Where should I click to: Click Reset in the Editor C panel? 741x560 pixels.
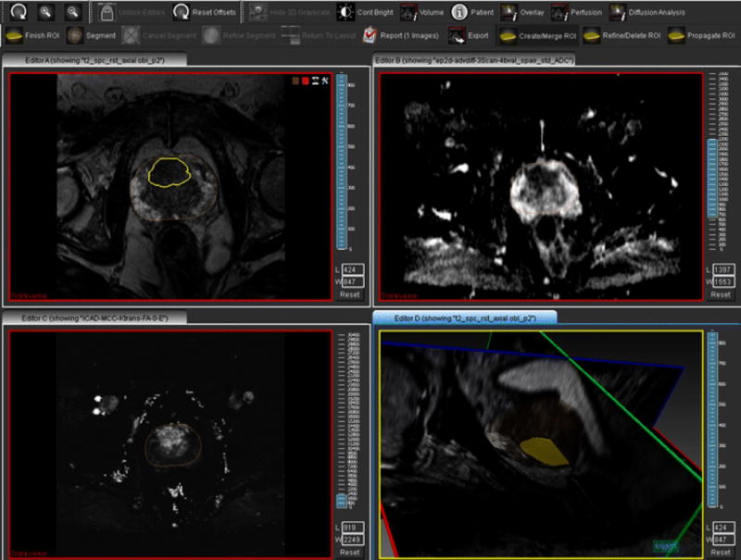[349, 553]
